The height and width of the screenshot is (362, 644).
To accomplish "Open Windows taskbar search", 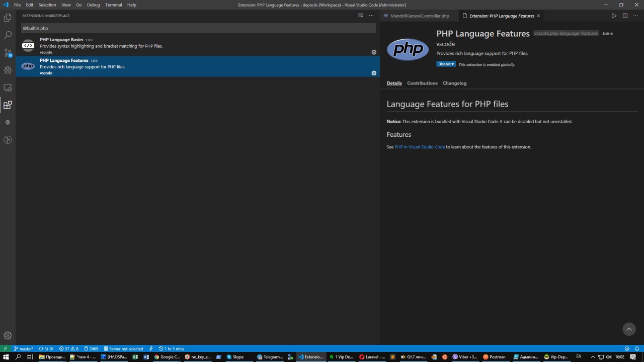I will pyautogui.click(x=18, y=357).
